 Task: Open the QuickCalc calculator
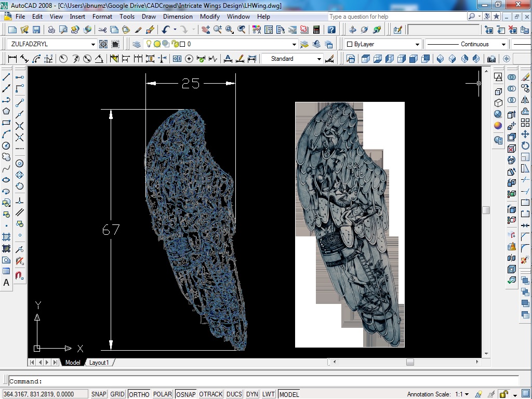(x=316, y=30)
